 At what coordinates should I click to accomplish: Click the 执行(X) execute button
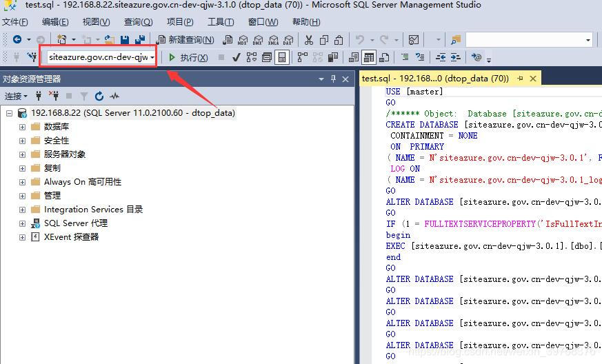coord(188,58)
